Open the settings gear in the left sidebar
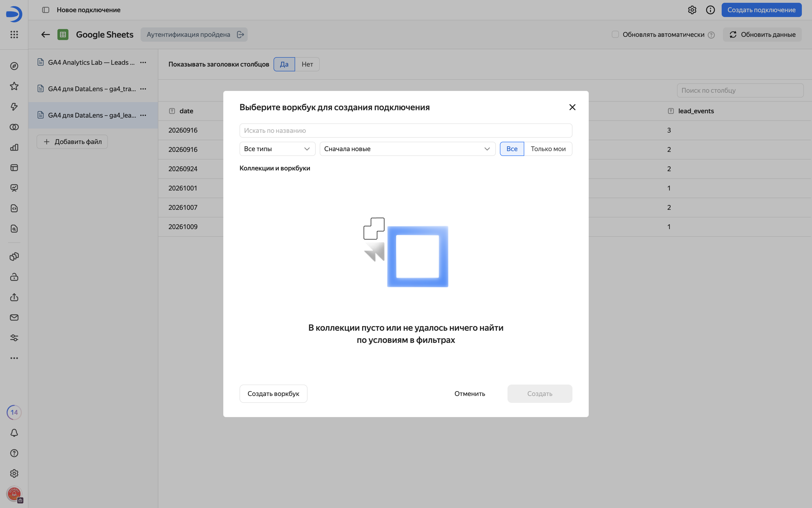 (14, 473)
